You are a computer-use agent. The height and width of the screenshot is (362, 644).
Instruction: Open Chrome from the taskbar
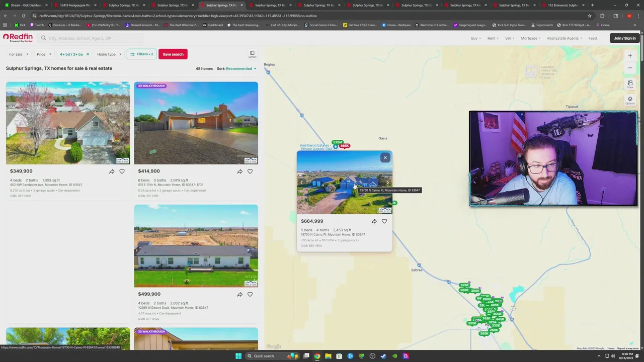[317, 356]
